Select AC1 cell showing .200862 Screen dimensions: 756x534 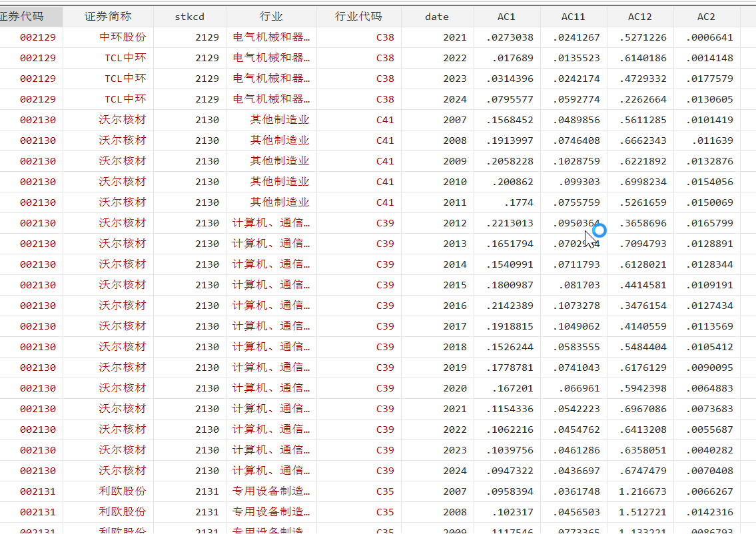click(513, 182)
